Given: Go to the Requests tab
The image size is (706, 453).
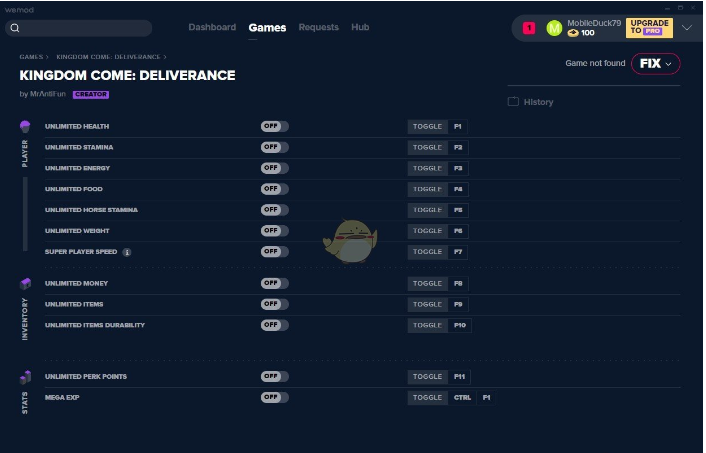Looking at the screenshot, I should click(x=319, y=27).
